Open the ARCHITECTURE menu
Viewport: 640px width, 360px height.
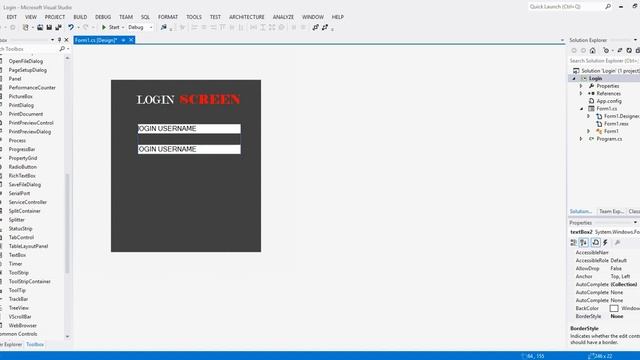(247, 17)
